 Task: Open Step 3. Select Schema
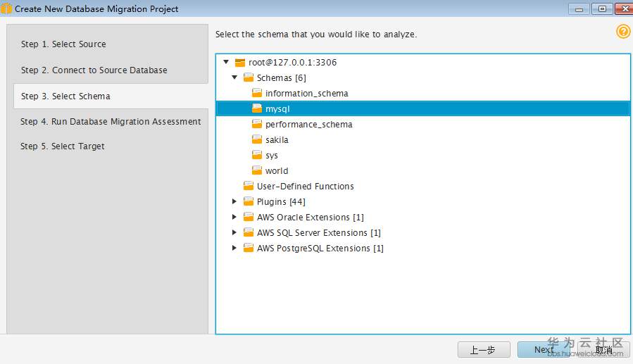111,96
